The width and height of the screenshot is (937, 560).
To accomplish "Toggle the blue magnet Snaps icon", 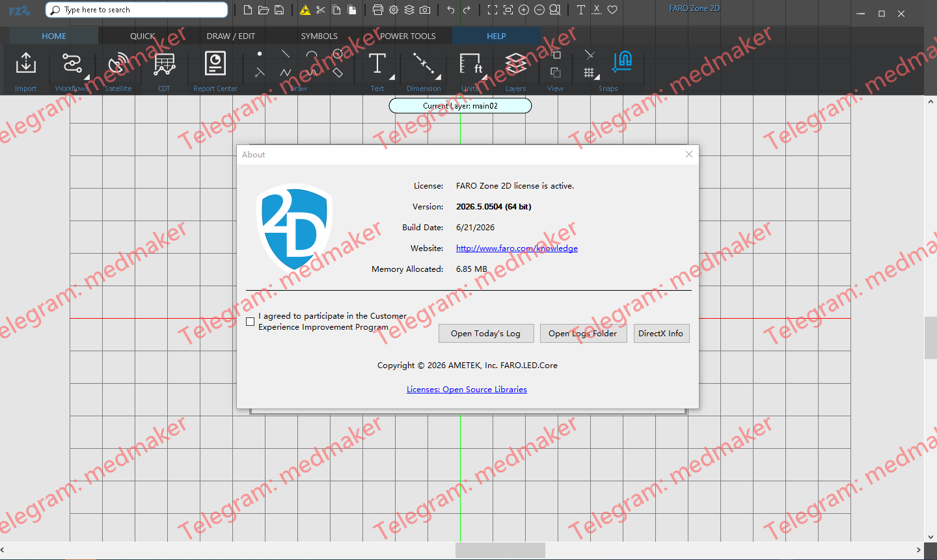I will point(622,61).
